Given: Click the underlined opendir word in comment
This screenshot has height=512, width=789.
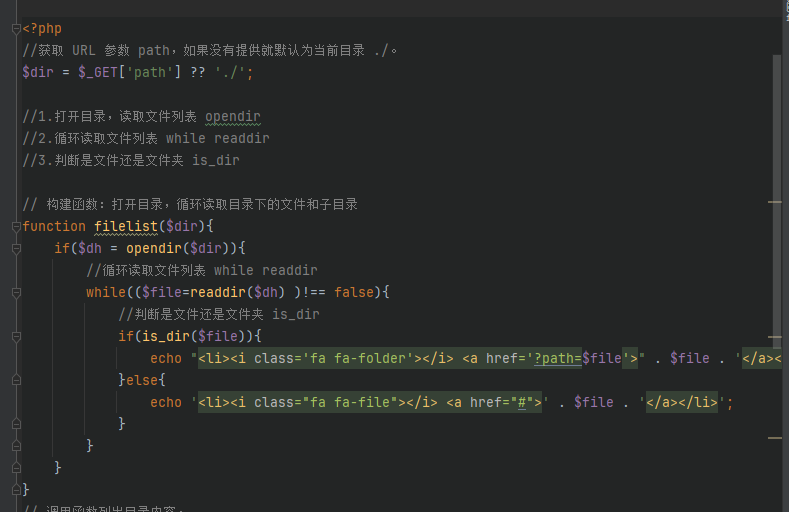Looking at the screenshot, I should 232,117.
